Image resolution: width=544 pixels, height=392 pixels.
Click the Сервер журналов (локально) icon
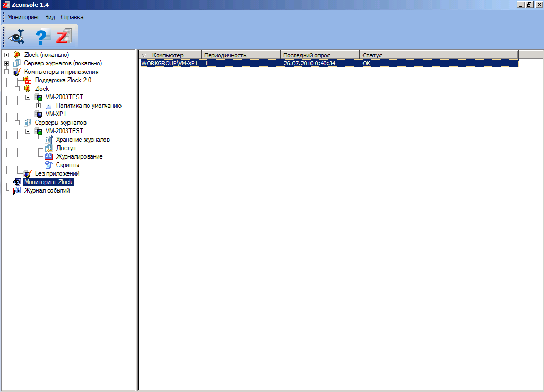point(16,63)
